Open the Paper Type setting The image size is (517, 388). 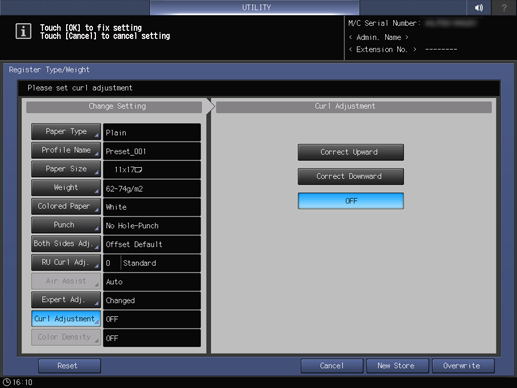pyautogui.click(x=66, y=132)
